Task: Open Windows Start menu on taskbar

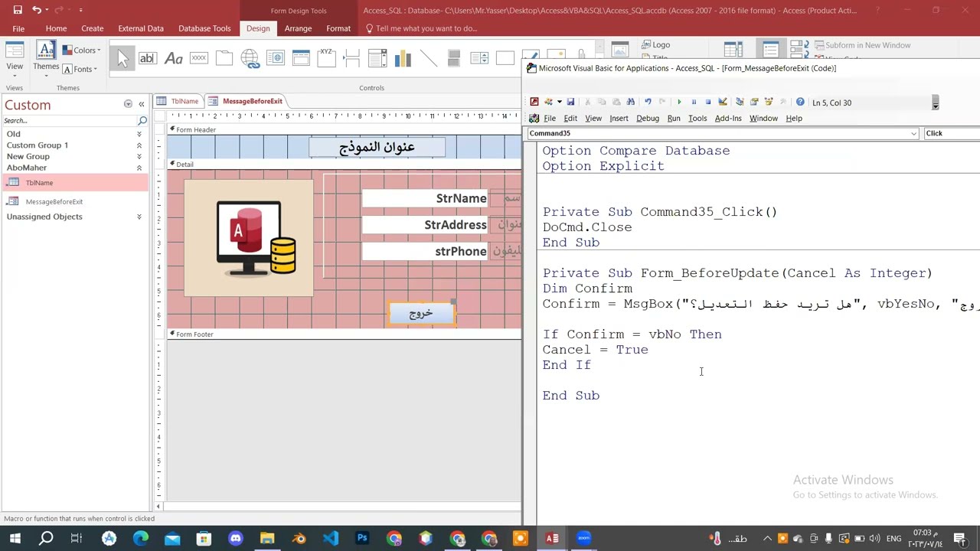Action: (15, 539)
